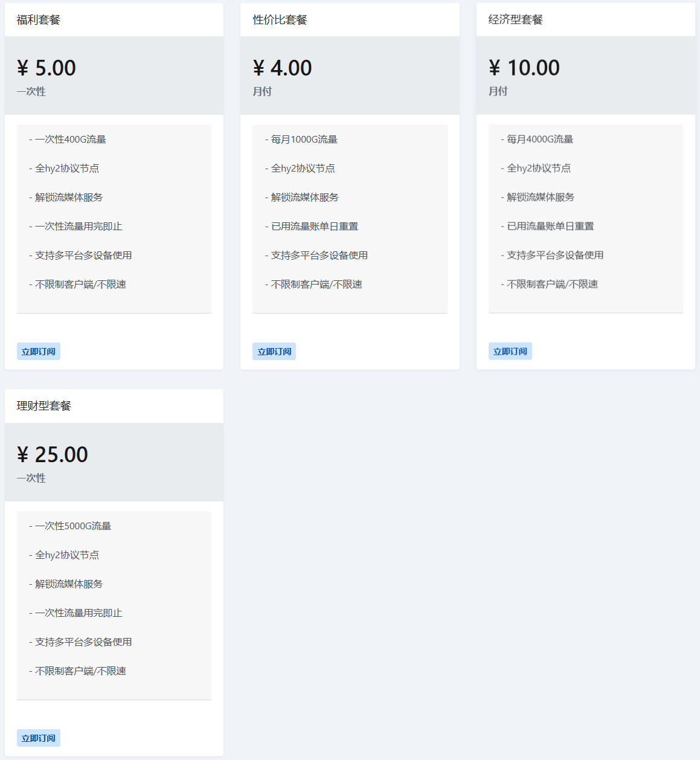The width and height of the screenshot is (700, 760).
Task: Click 解锁流媒体服务 in 理财型套餐
Action: tap(66, 584)
